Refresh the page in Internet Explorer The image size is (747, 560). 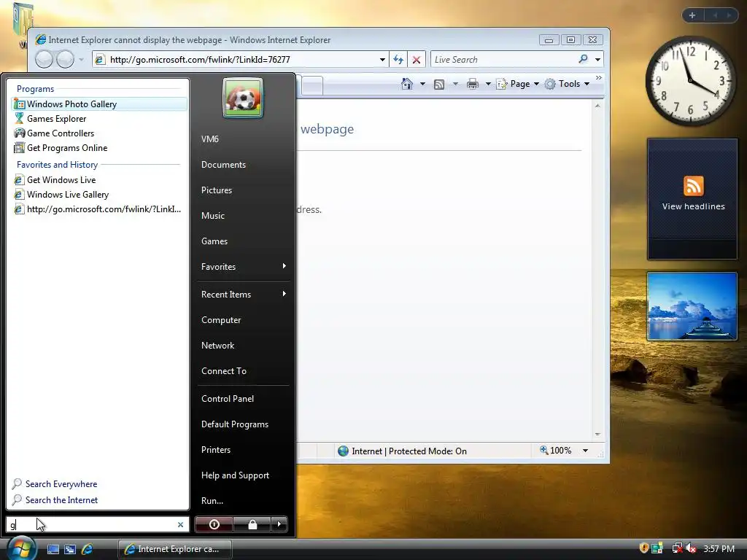(398, 60)
